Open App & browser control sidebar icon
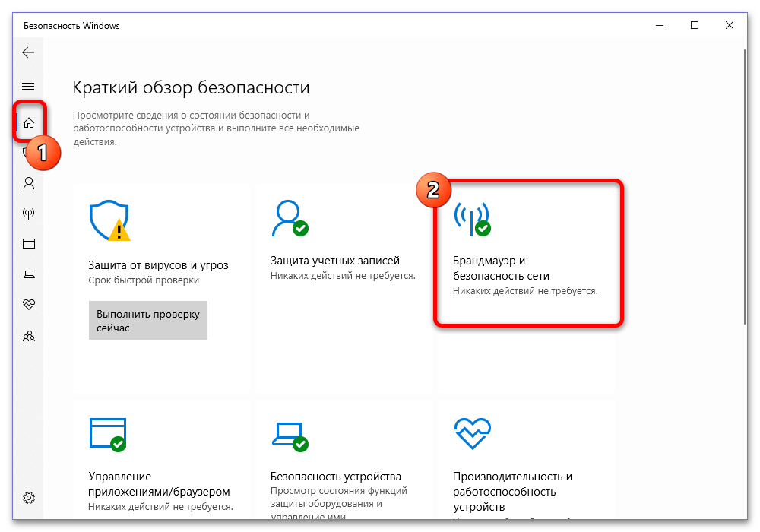 [x=29, y=243]
